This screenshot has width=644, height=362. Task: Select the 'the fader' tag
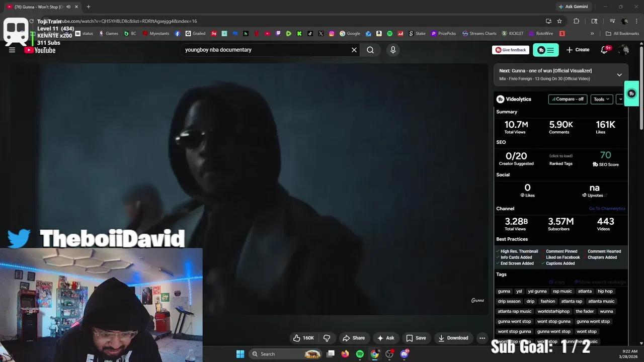585,311
